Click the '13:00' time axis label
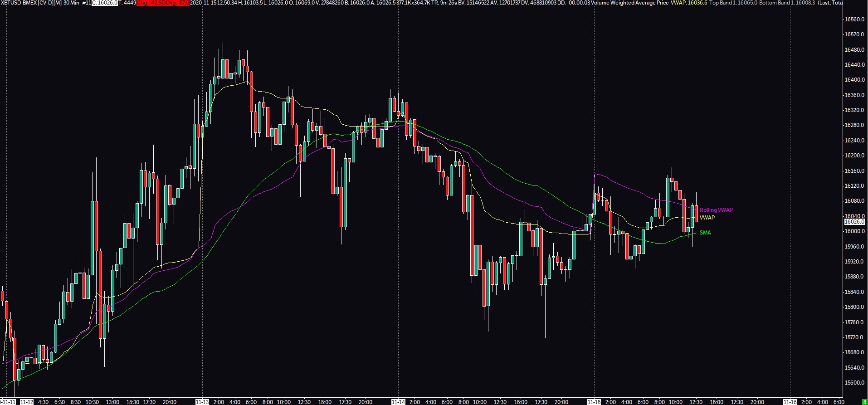This screenshot has height=405, width=868. click(112, 402)
